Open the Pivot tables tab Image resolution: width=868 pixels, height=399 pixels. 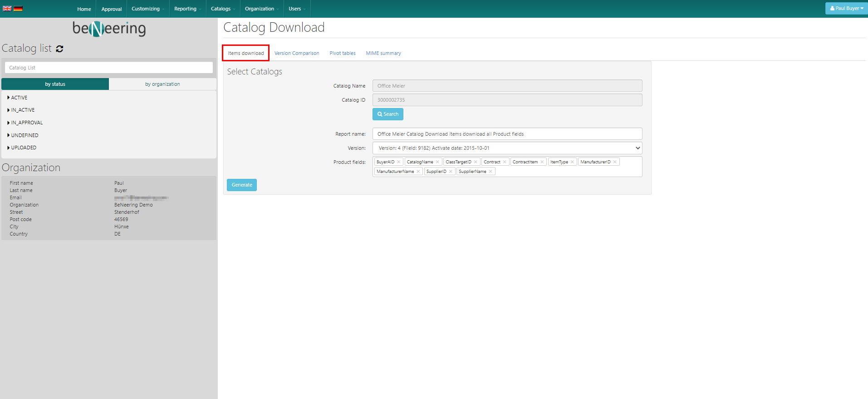point(343,53)
